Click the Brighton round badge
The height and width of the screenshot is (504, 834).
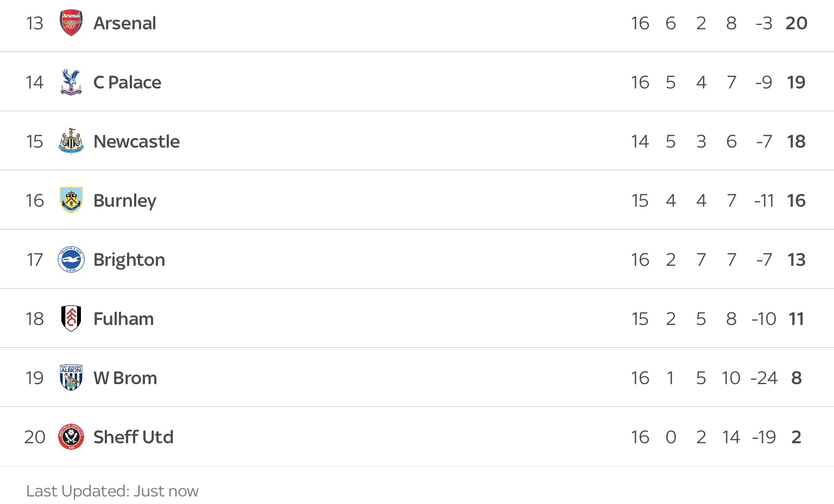(x=71, y=259)
